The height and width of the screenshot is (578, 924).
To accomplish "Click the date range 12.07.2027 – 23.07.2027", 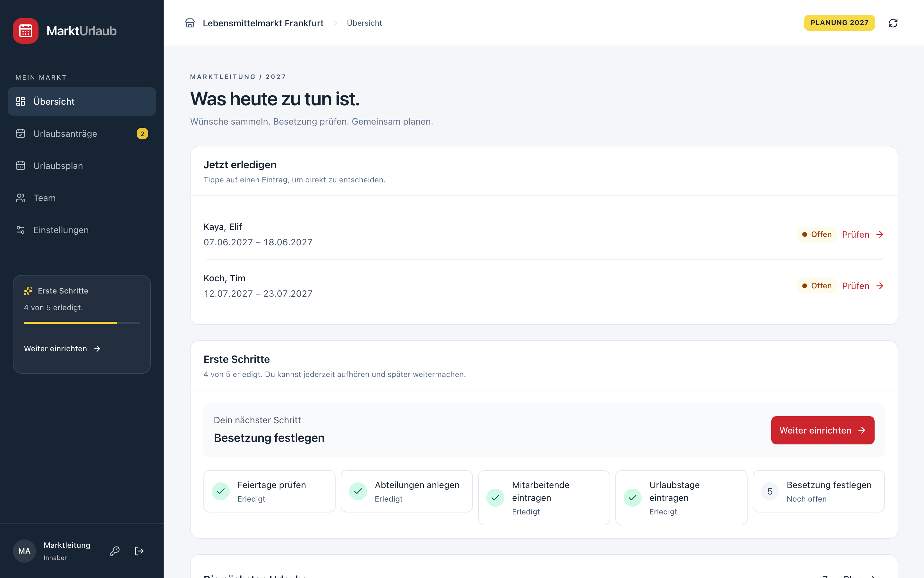I will click(x=258, y=293).
